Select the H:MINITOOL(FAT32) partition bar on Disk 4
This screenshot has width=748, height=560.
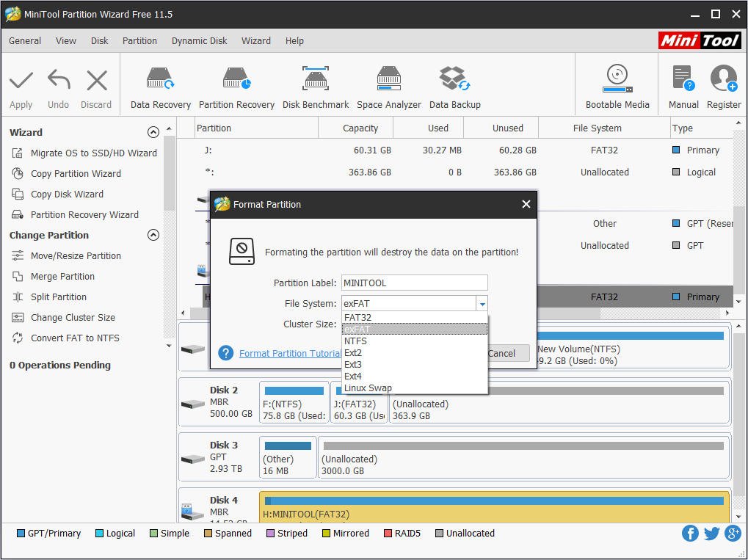(x=494, y=508)
